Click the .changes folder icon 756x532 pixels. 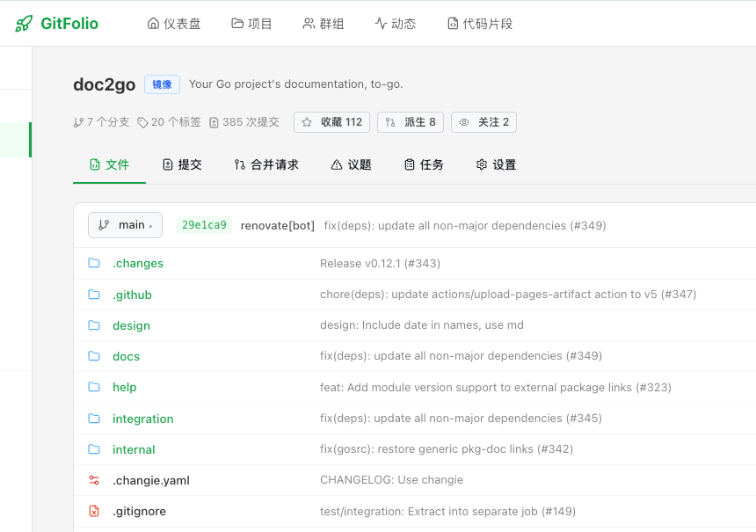pos(94,263)
